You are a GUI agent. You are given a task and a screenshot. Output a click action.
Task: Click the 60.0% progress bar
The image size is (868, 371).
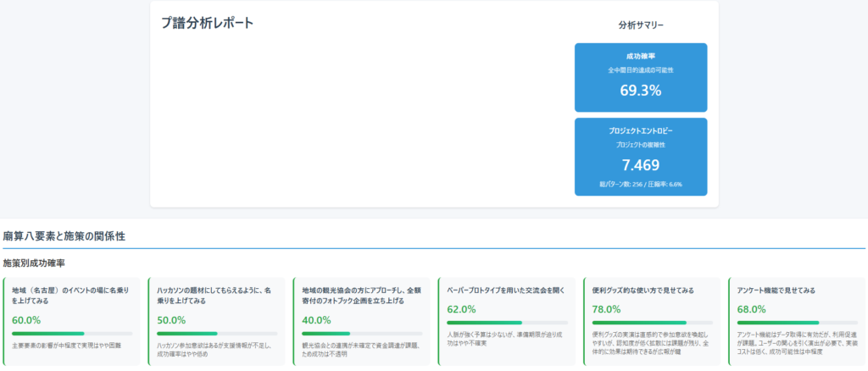pyautogui.click(x=71, y=334)
